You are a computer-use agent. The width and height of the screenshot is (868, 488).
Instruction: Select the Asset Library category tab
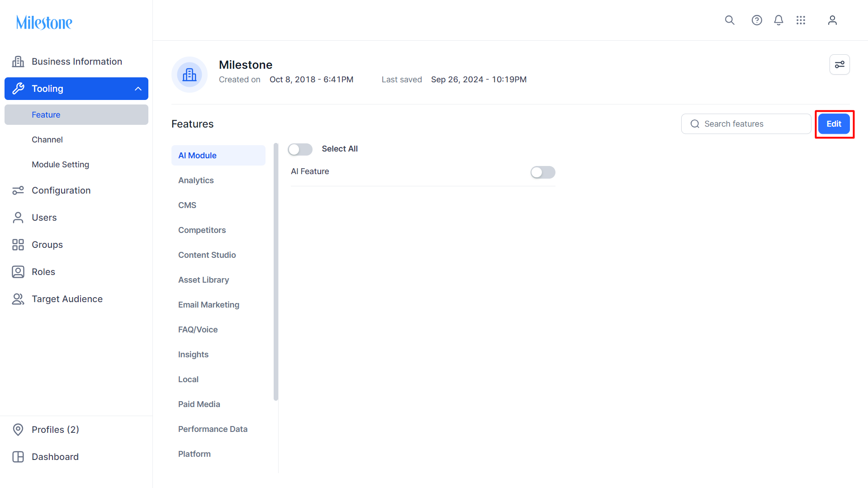point(218,280)
